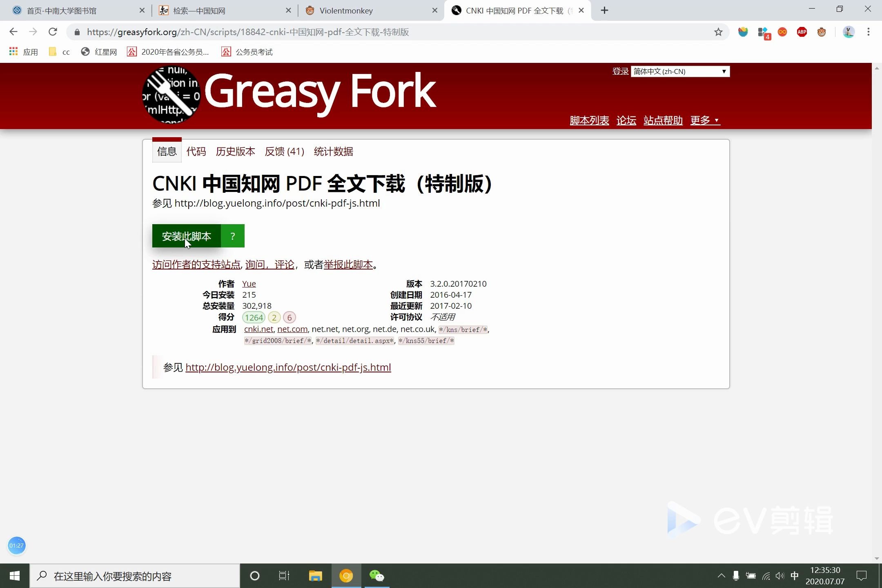The width and height of the screenshot is (882, 588).
Task: Open the language selector 简体中文 (zh-CN)
Action: [x=680, y=71]
